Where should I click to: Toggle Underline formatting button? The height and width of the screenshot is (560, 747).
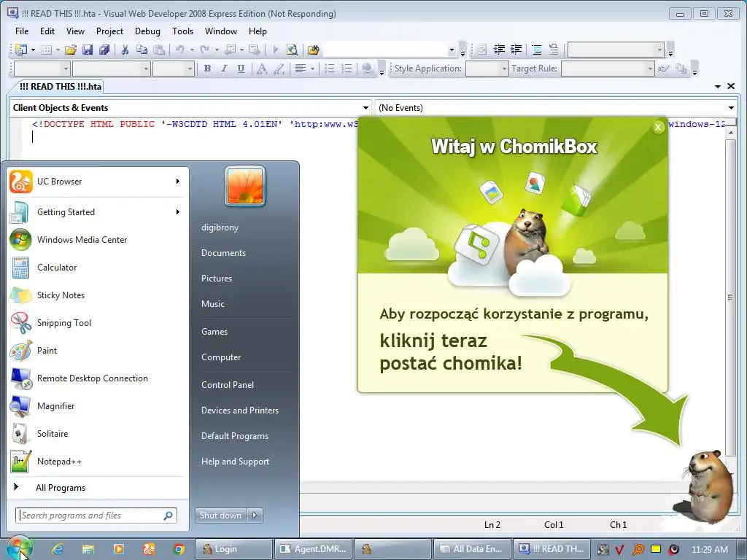(241, 69)
